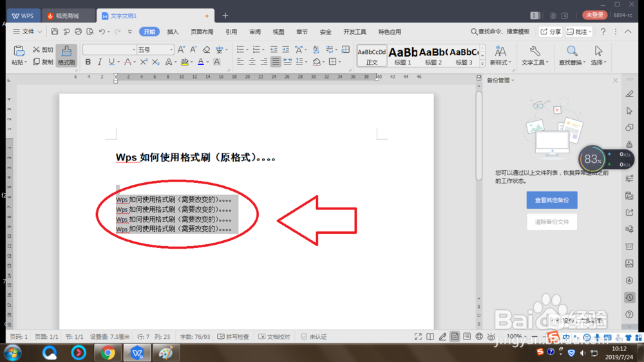This screenshot has height=362, width=644.
Task: Open the Text Tools (文字工具) wrench icon
Action: 535,52
